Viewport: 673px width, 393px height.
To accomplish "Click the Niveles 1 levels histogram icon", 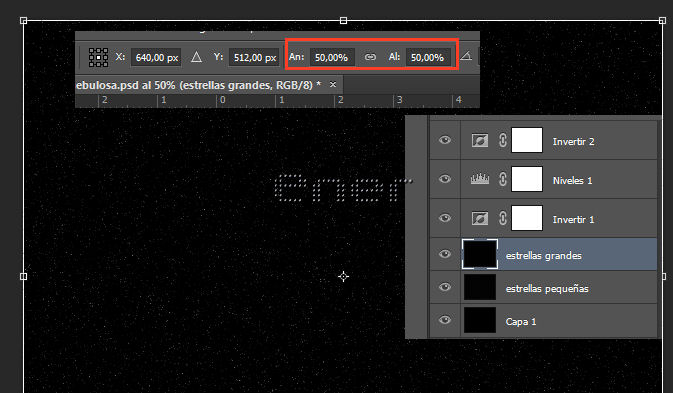I will (479, 179).
